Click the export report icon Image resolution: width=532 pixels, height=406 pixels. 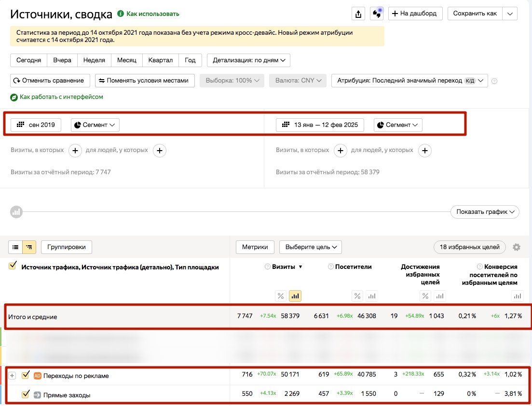tap(358, 14)
